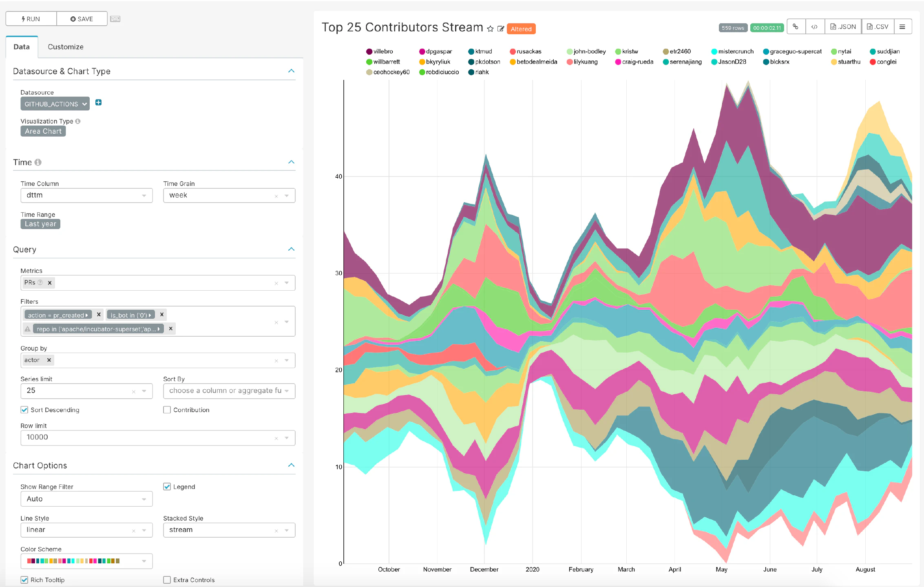Uncheck the Sort Descending checkbox

24,410
